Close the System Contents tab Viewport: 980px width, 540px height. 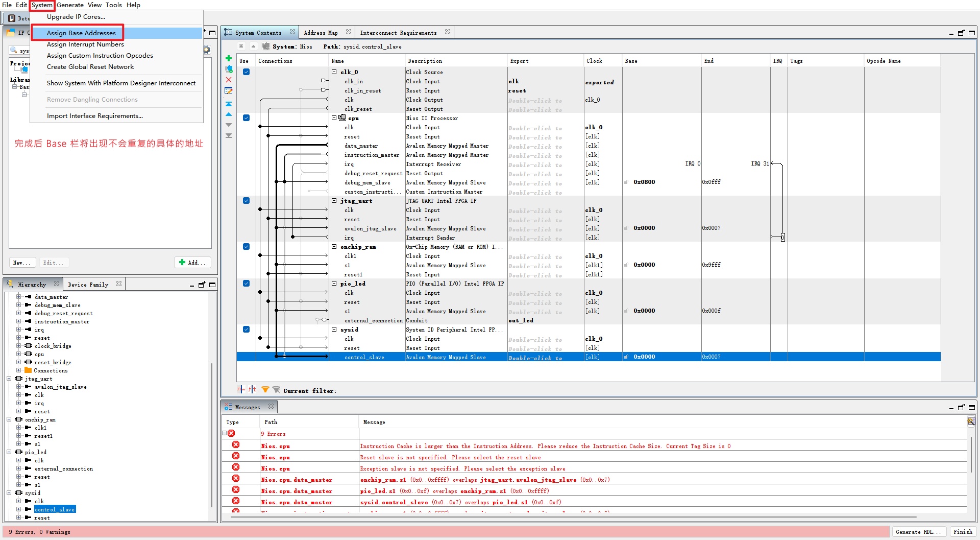click(x=292, y=32)
